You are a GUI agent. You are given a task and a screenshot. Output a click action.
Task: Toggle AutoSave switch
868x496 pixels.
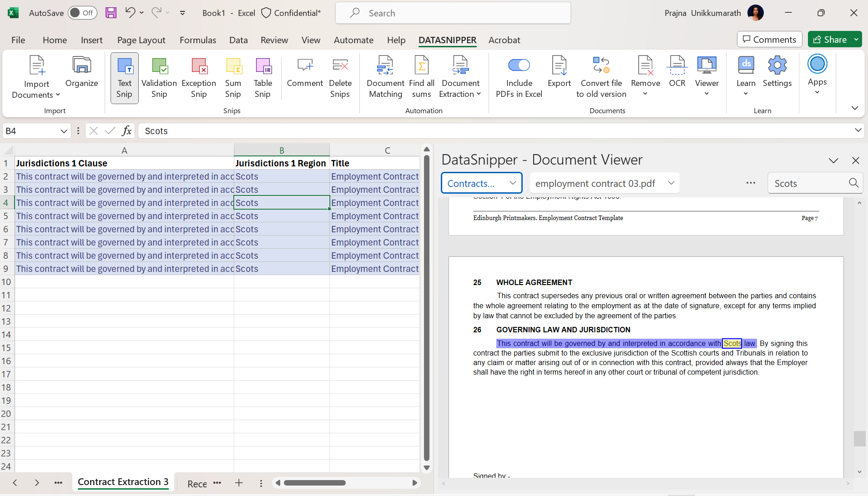pyautogui.click(x=82, y=13)
